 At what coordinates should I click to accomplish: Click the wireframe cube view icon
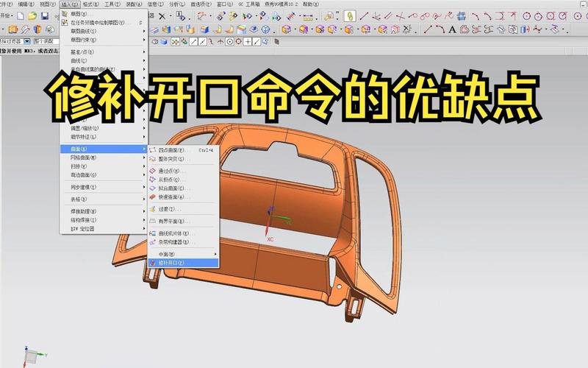265,29
